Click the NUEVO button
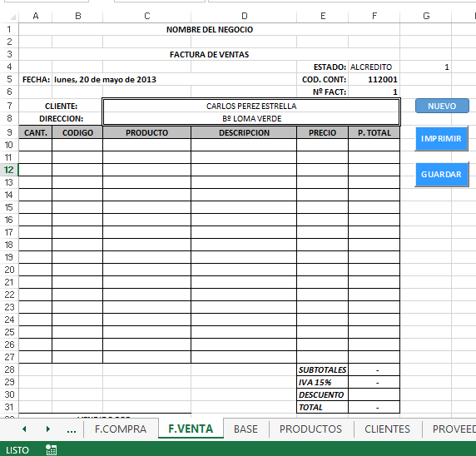 [442, 106]
